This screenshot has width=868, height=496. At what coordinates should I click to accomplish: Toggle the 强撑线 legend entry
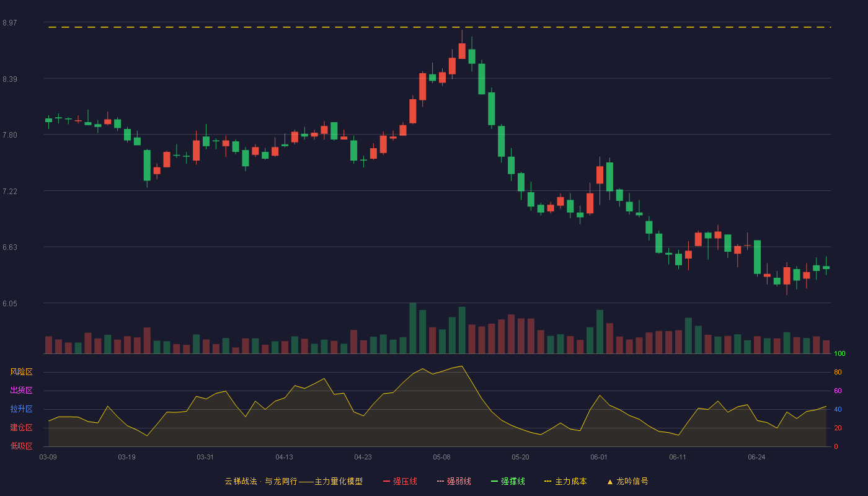508,481
